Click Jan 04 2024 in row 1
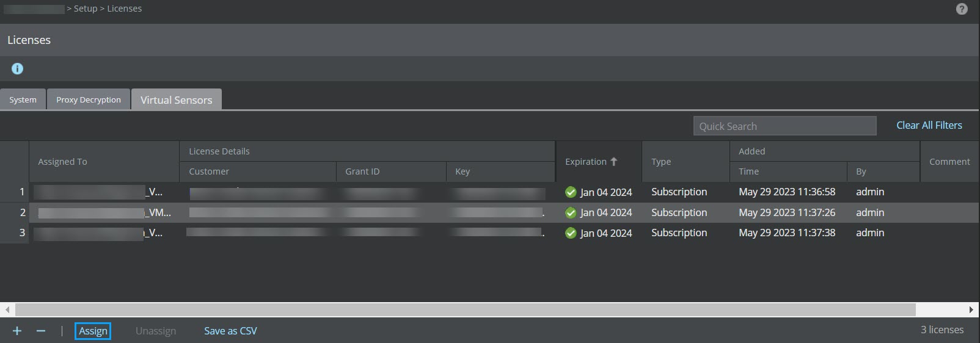This screenshot has height=343, width=980. [x=606, y=192]
